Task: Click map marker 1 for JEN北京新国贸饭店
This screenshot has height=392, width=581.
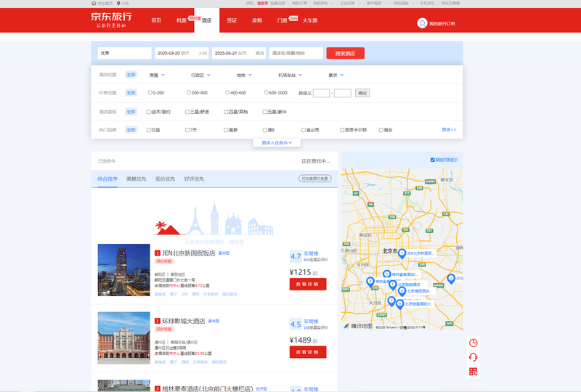Action: pos(402,254)
